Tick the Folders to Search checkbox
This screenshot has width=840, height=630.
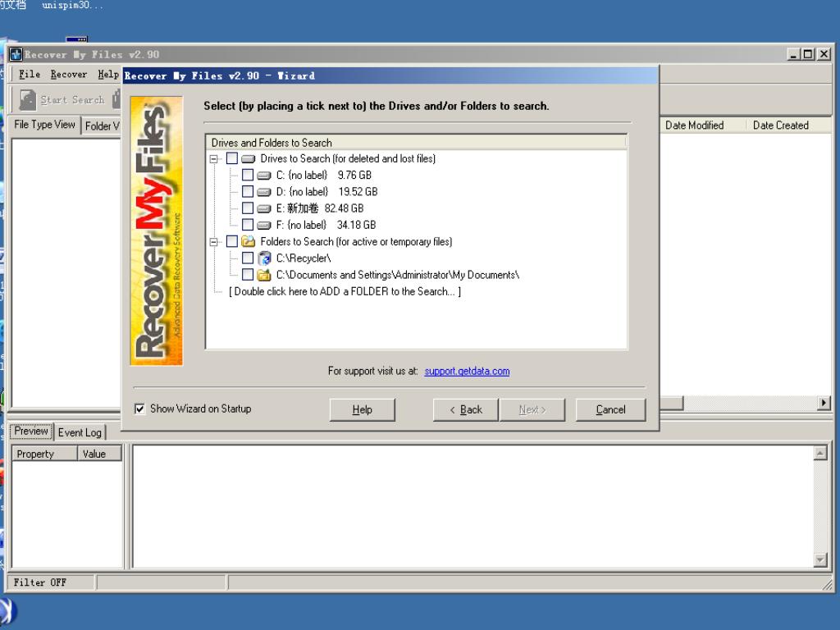(x=232, y=241)
